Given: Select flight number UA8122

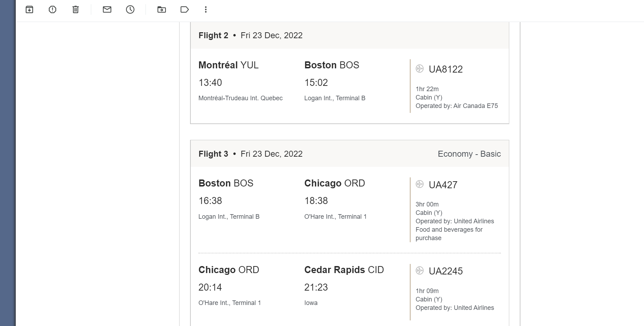Looking at the screenshot, I should click(446, 69).
